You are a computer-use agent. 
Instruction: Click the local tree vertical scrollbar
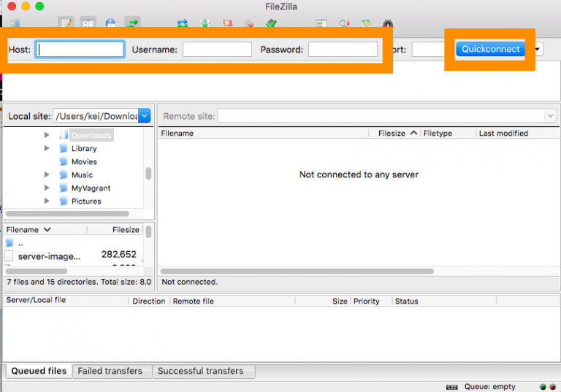coord(148,173)
